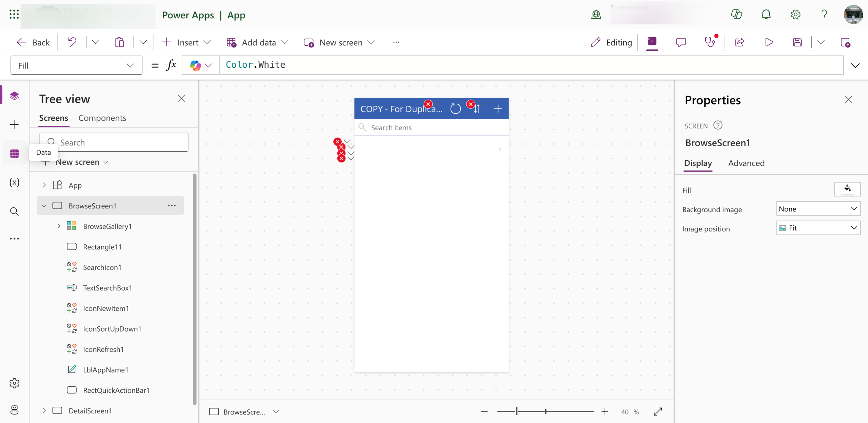Open the Settings gear in header
The image size is (868, 423).
(795, 14)
